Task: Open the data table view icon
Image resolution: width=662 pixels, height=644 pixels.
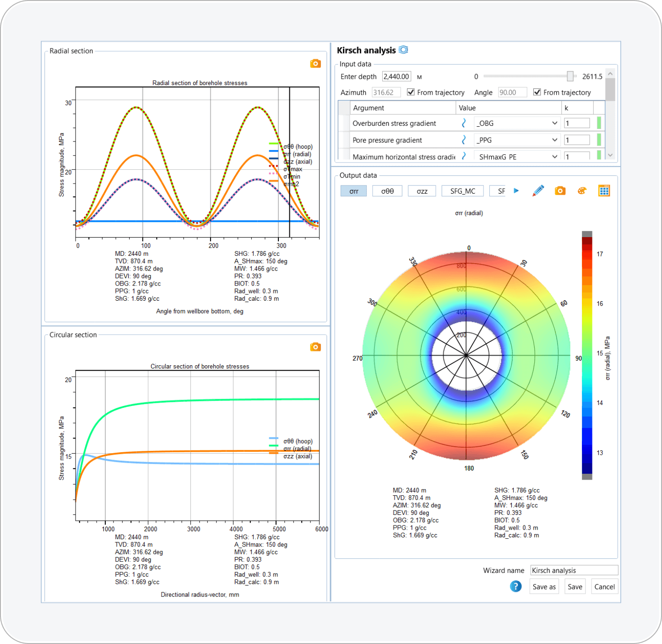Action: (604, 190)
